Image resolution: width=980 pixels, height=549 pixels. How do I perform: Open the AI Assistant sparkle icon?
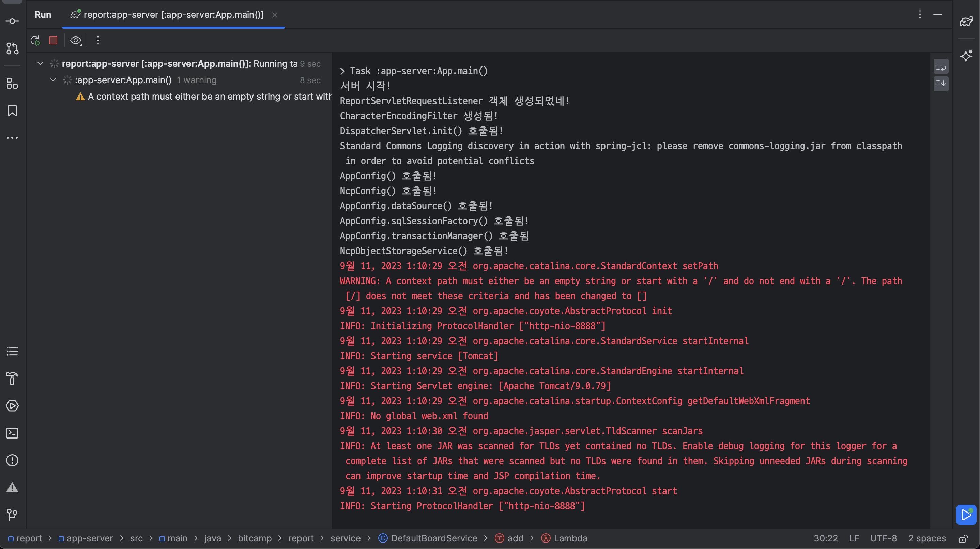coord(966,56)
